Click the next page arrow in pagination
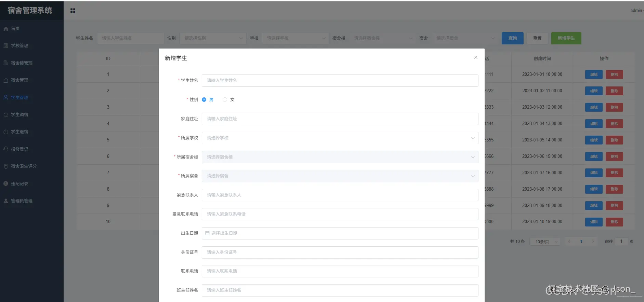Screen dimensions: 644x302 pos(593,242)
